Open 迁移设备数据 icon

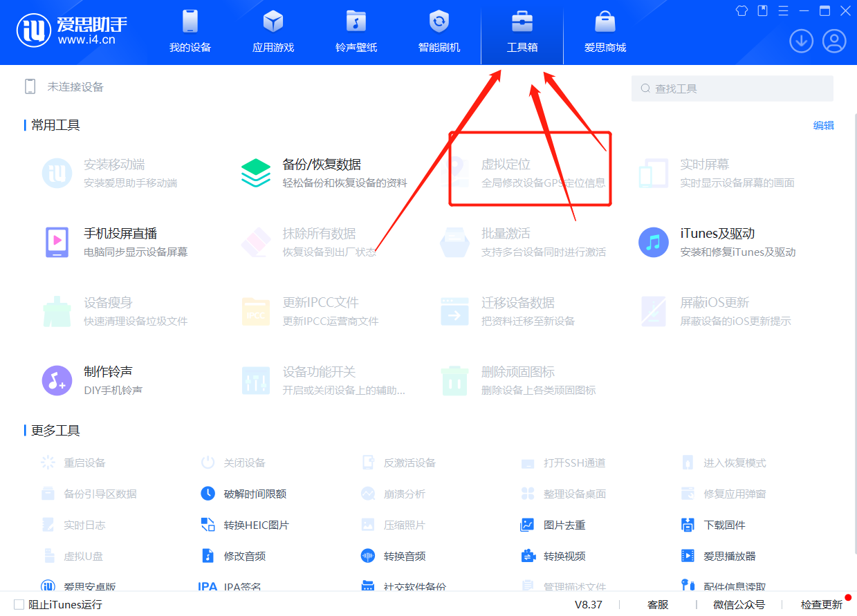tap(455, 311)
